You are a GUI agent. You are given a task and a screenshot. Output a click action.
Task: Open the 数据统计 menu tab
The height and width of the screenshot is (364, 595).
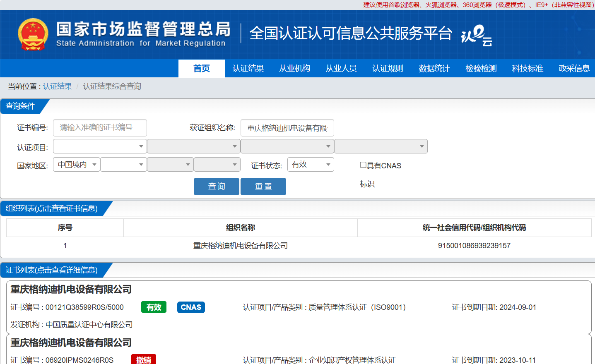pyautogui.click(x=434, y=68)
